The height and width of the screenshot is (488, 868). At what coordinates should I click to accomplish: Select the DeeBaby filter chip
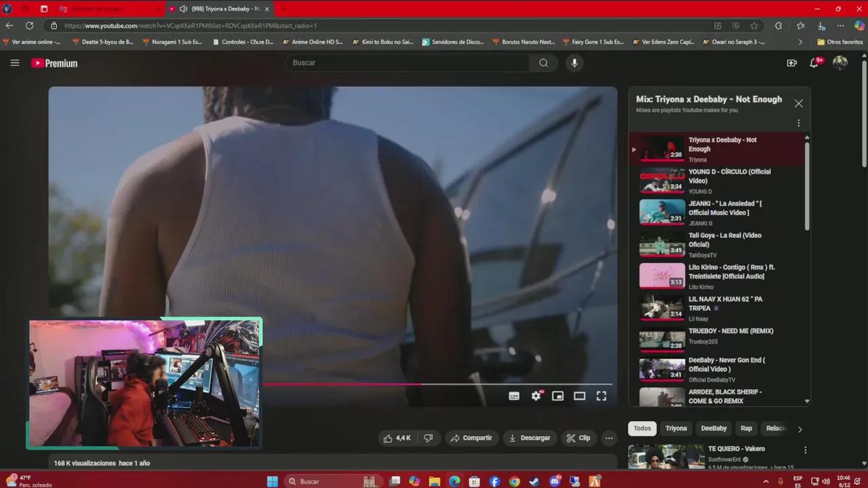713,428
